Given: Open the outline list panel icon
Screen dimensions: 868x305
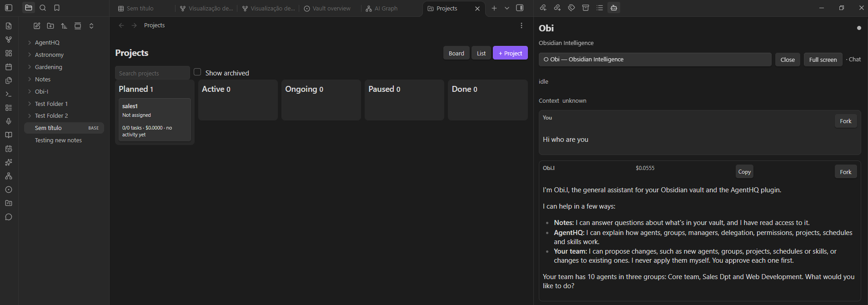Looking at the screenshot, I should [x=600, y=8].
